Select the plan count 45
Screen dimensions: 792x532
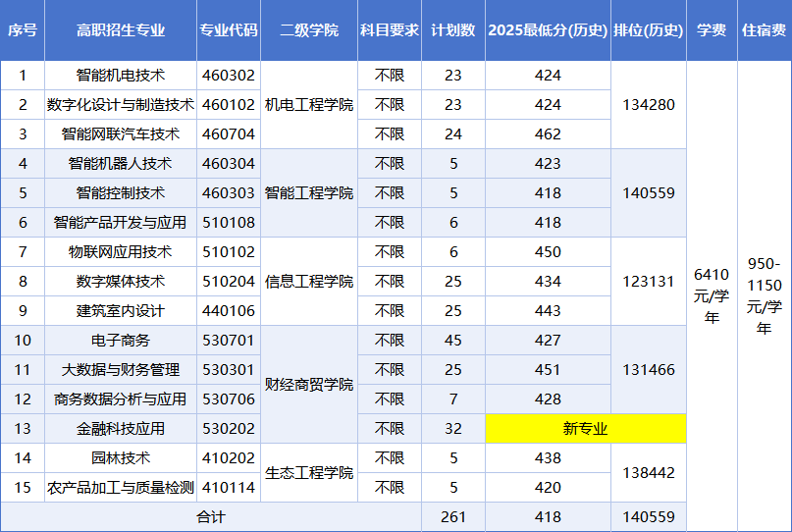click(x=453, y=340)
